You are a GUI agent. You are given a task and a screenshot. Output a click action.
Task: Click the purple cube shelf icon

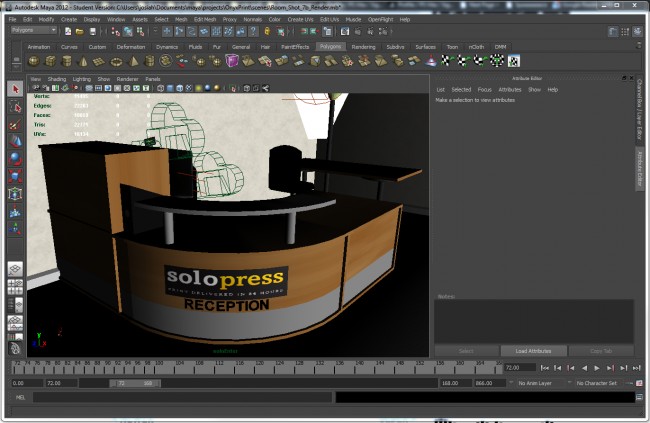pos(232,61)
